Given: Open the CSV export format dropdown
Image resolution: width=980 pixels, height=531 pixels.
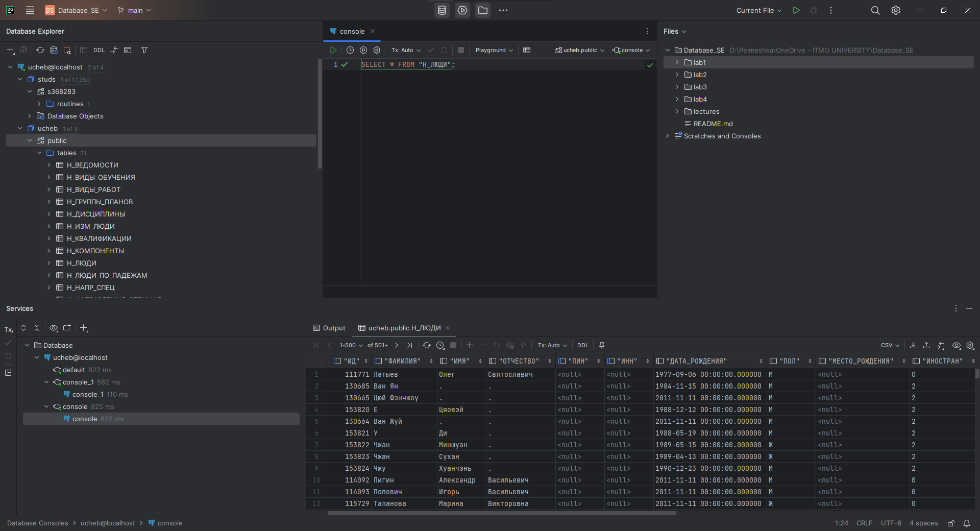Looking at the screenshot, I should pyautogui.click(x=890, y=345).
